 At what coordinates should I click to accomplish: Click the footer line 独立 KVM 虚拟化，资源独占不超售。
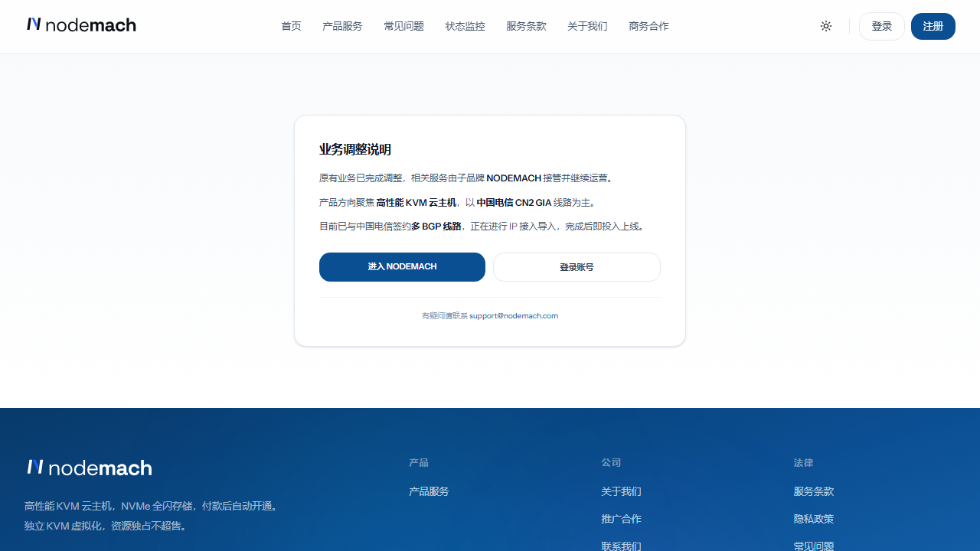pos(107,527)
